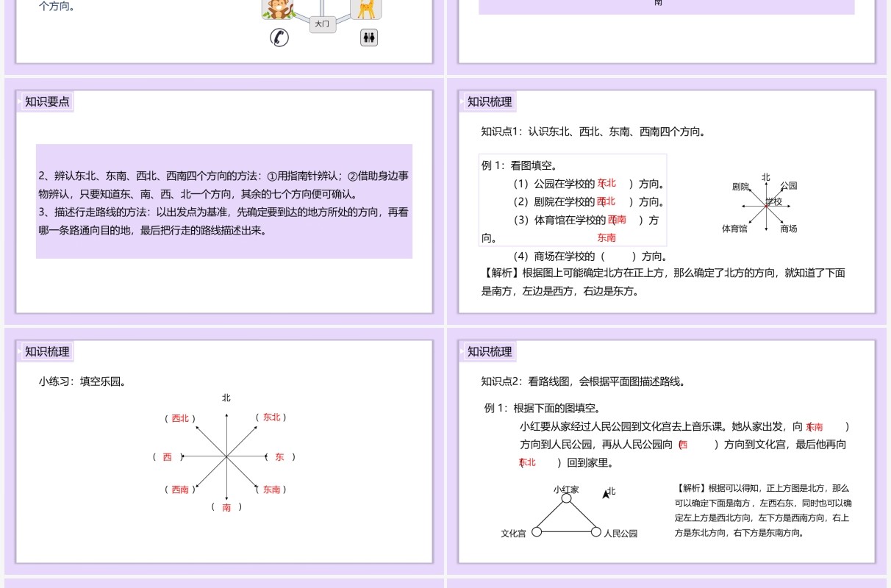Screen dimensions: 891x588
Task: Click the circle node under 小红家
Action: [566, 498]
